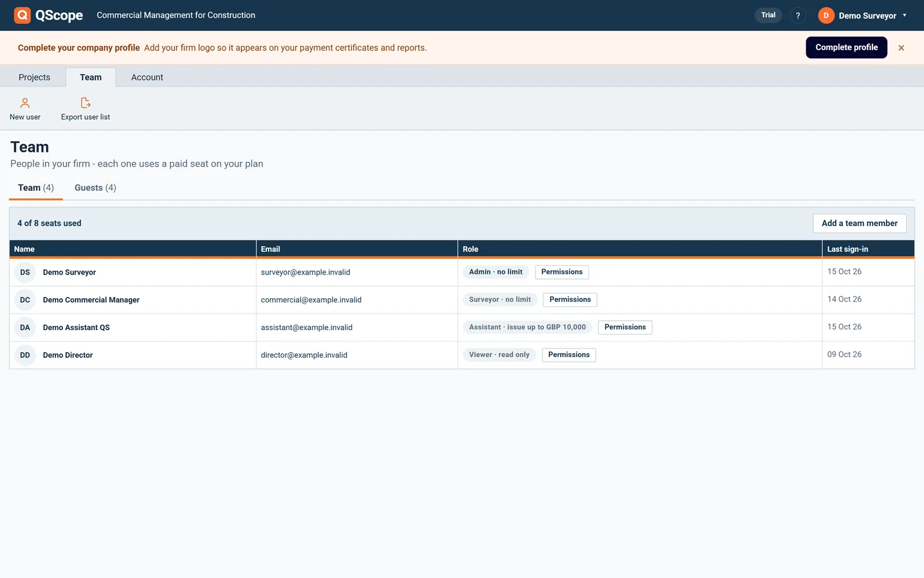Switch to the Projects tab

pos(34,77)
